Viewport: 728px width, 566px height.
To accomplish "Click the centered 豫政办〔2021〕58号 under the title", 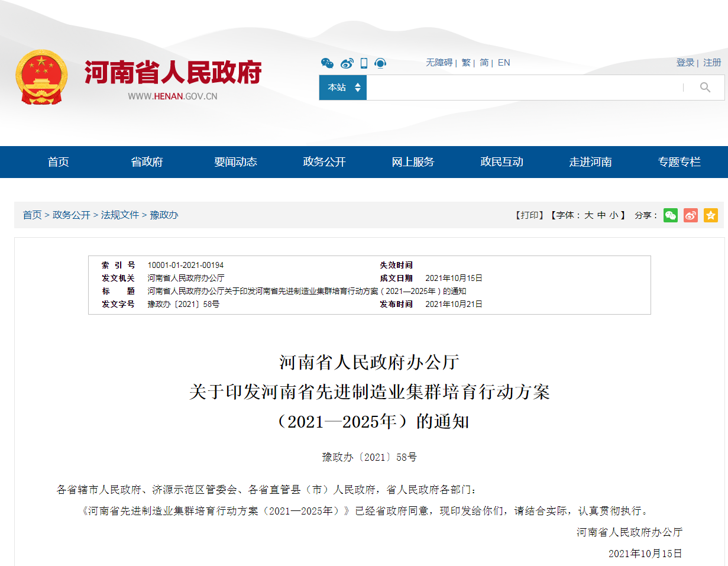I will (x=370, y=457).
